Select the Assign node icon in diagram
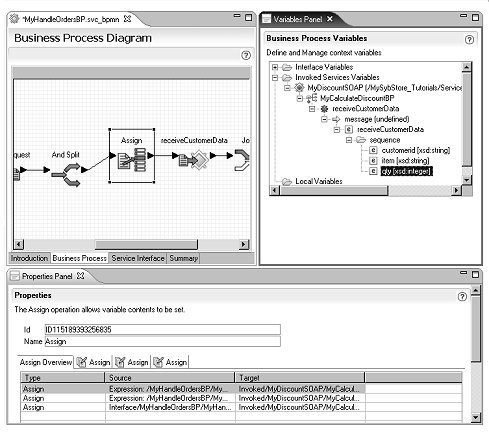 (x=132, y=159)
